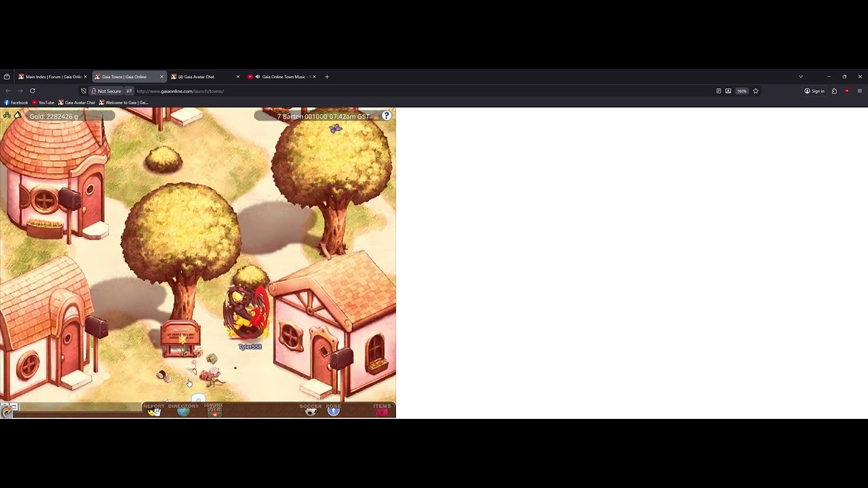Open the YouTube bookmark
The image size is (868, 488).
click(43, 102)
